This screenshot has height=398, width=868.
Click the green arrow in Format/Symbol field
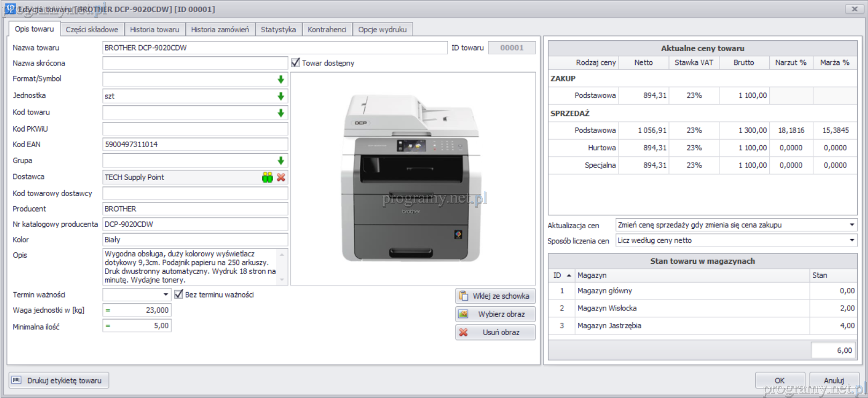point(281,79)
